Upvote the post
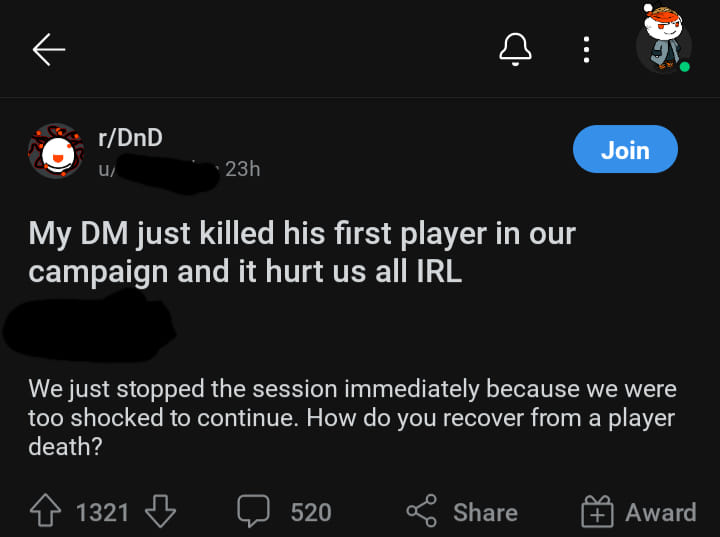720x537 pixels. click(47, 512)
